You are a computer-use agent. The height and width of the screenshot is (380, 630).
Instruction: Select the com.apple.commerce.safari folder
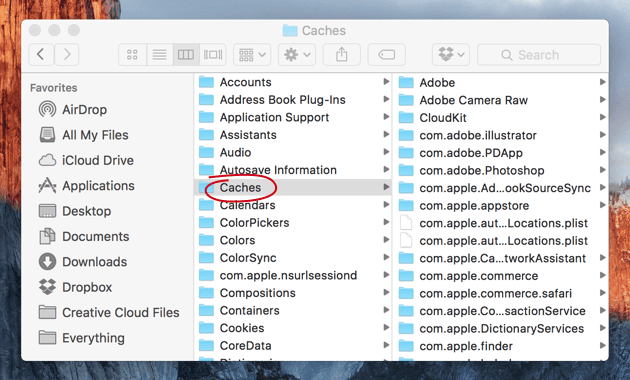501,293
